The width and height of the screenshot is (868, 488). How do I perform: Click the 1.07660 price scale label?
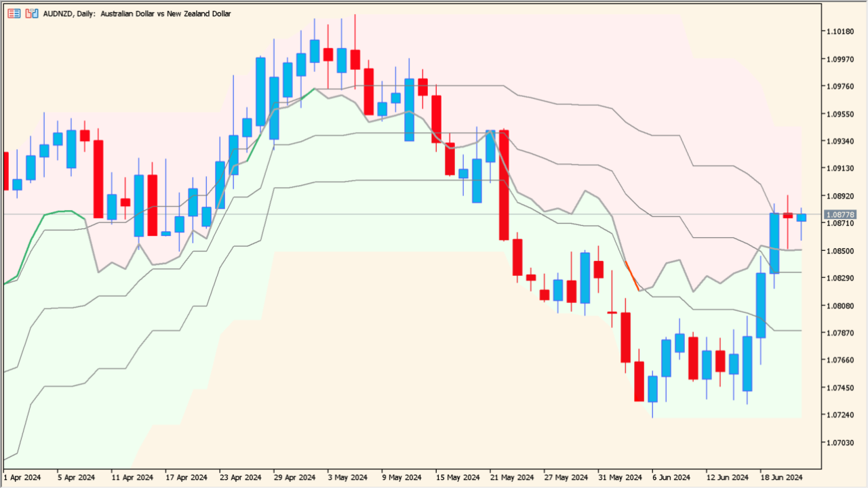[x=840, y=360]
